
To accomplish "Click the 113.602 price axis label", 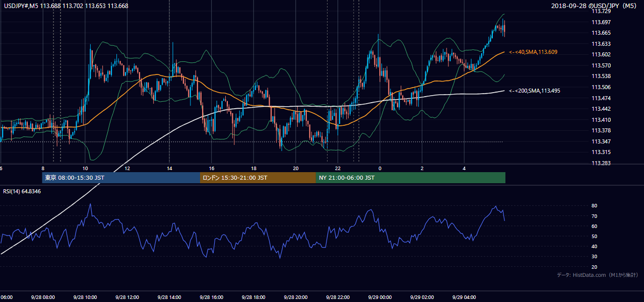I will pos(602,54).
